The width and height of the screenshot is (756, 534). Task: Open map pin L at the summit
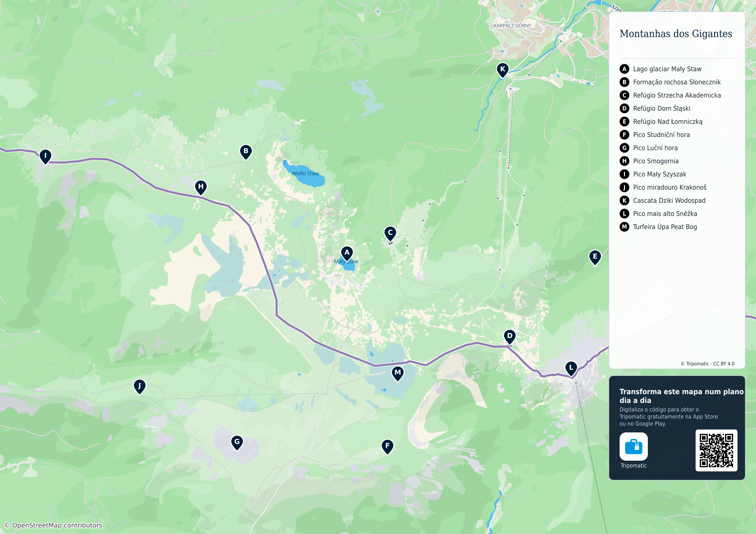pos(571,368)
